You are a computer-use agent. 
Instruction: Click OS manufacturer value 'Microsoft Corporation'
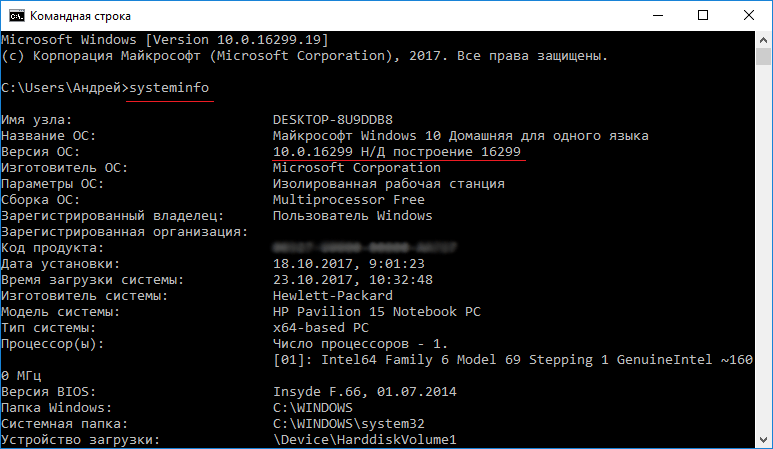[x=357, y=168]
